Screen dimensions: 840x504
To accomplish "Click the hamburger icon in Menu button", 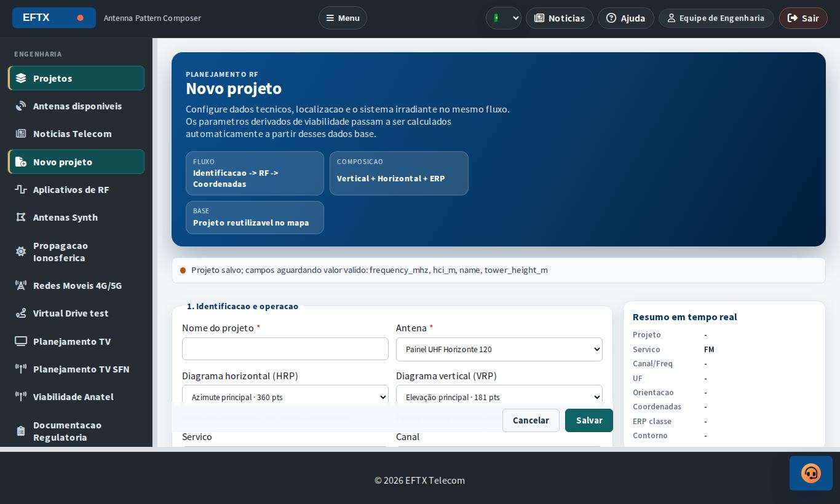I will (x=330, y=18).
